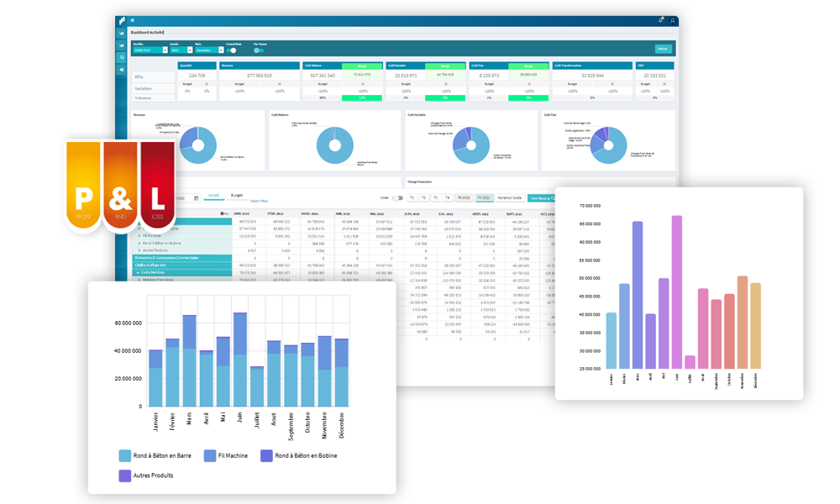Expand the Autres Produits table row
The image size is (840, 504).
[138, 250]
